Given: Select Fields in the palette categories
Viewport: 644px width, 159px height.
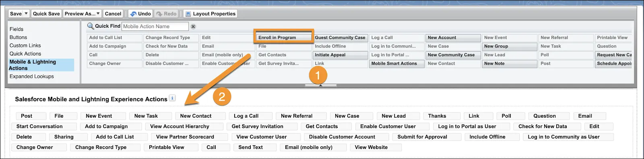Looking at the screenshot, I should 17,29.
